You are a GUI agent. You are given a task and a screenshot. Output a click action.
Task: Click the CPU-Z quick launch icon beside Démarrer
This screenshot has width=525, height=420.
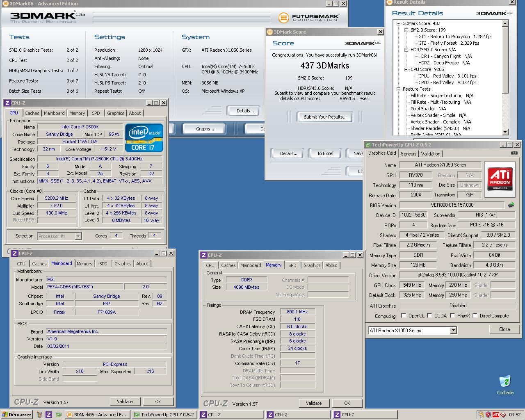49,415
